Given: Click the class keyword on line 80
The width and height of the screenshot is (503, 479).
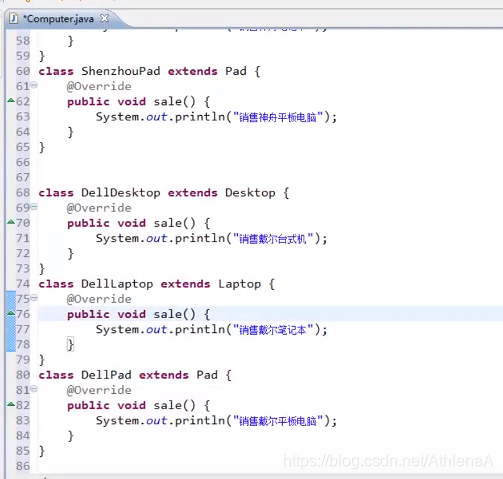Looking at the screenshot, I should tap(56, 375).
